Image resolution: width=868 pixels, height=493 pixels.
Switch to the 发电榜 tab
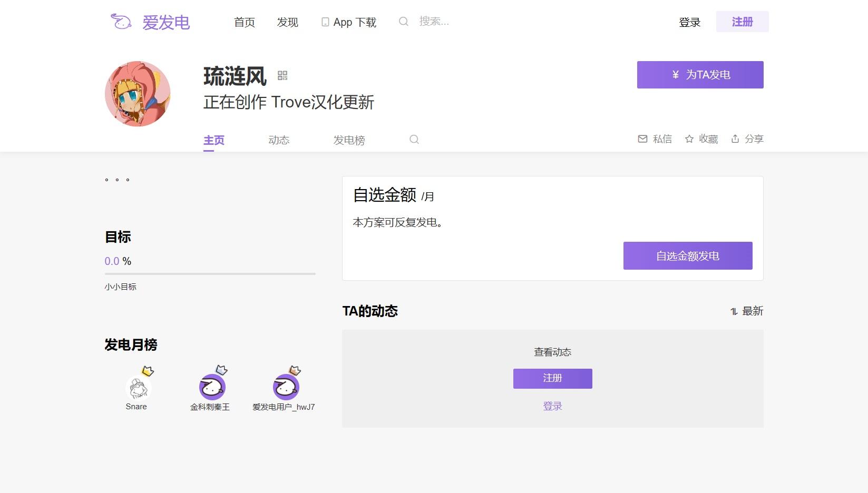pyautogui.click(x=349, y=140)
